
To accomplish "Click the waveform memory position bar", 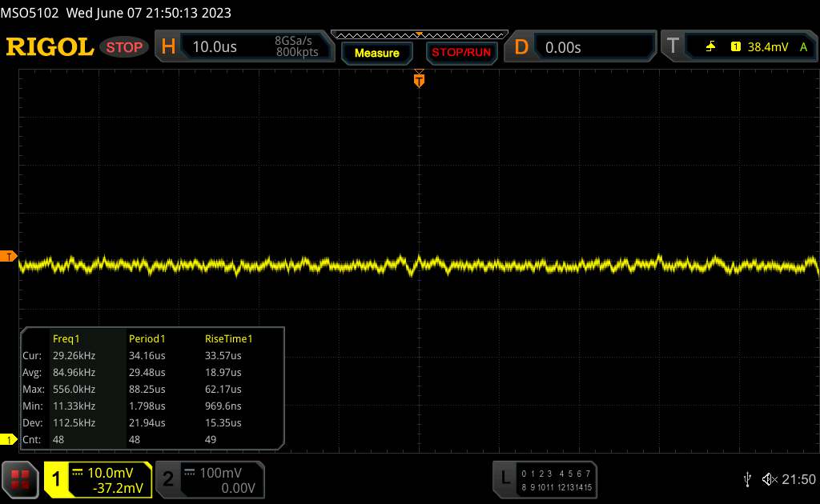I will tap(419, 34).
